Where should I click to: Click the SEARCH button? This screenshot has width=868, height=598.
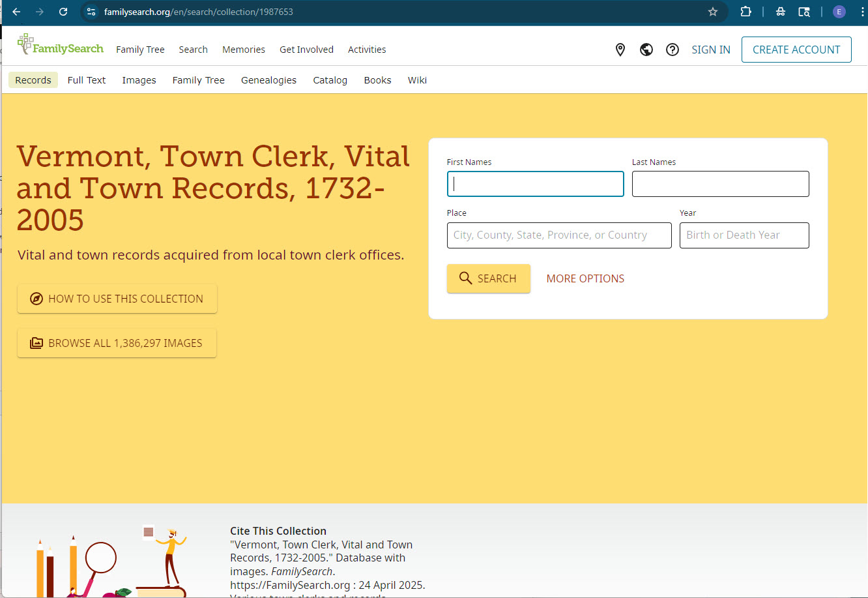click(489, 278)
